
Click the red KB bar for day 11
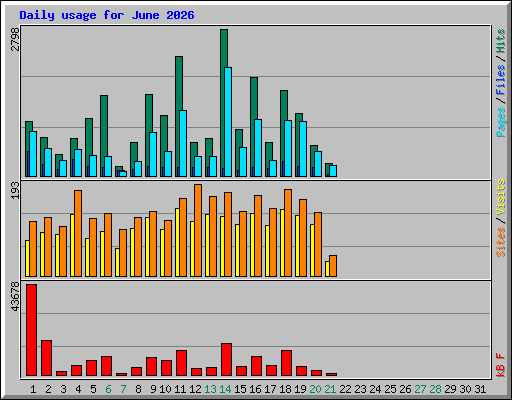pos(182,363)
